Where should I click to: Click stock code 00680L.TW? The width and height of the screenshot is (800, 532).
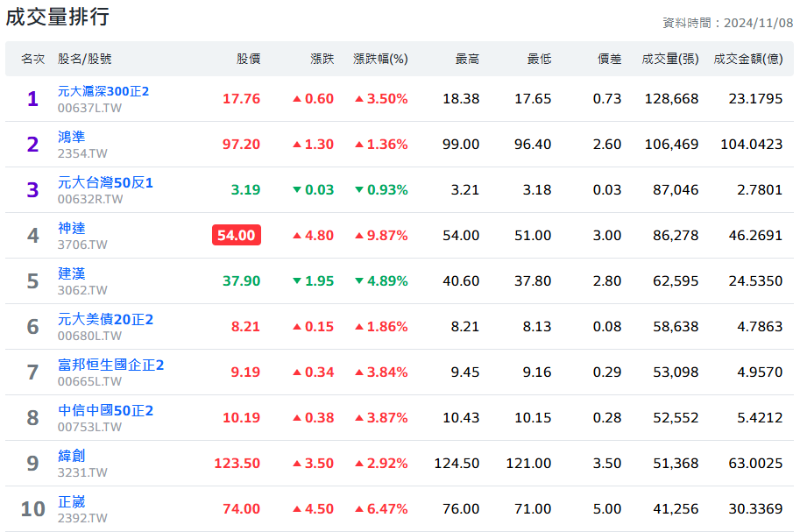tap(89, 336)
